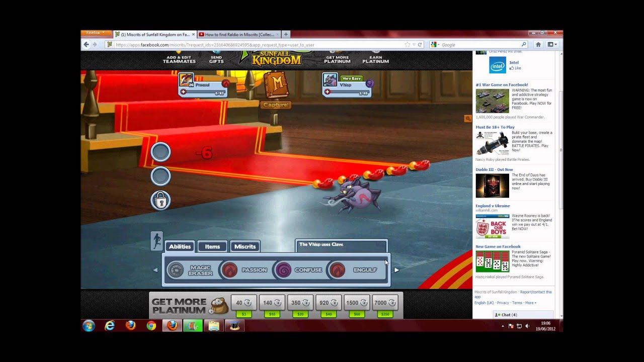Screen dimensions: 644x362
Task: Use the Magic Eraser ability
Action: tap(190, 270)
